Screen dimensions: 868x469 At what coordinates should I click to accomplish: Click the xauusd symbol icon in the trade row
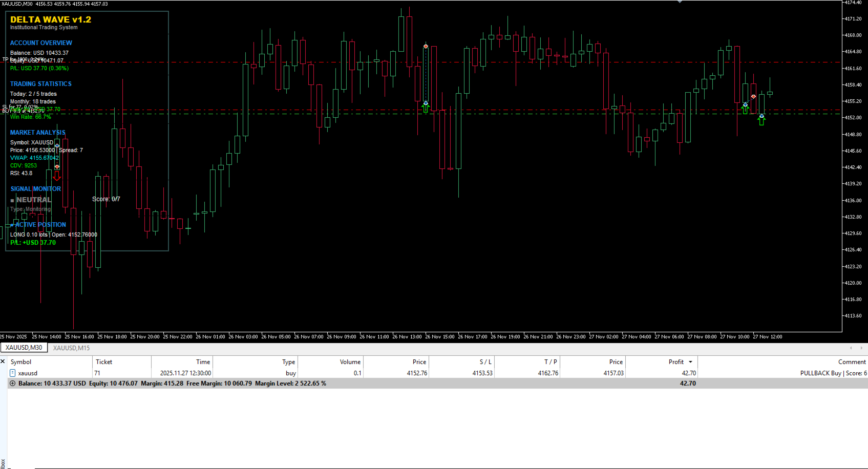point(12,373)
